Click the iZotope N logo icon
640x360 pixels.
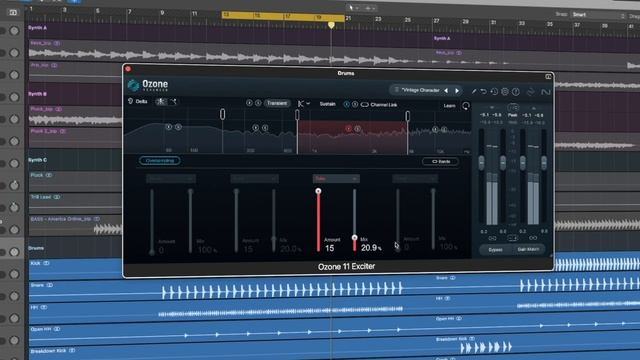546,92
